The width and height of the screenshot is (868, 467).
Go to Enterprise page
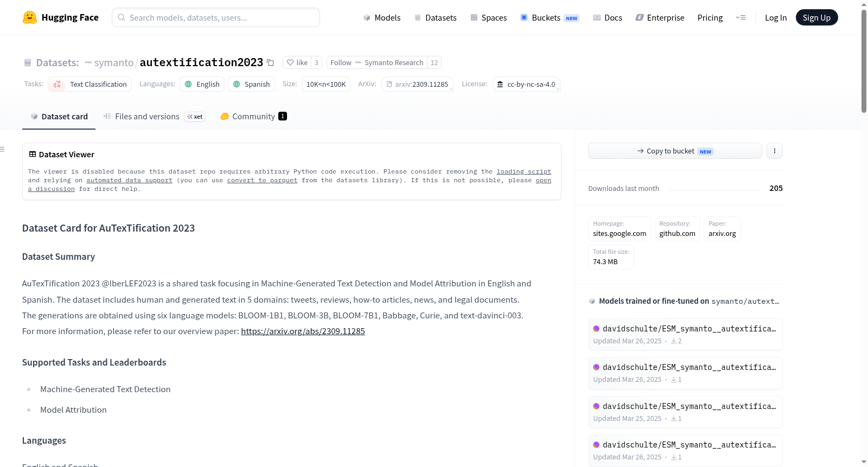(660, 17)
